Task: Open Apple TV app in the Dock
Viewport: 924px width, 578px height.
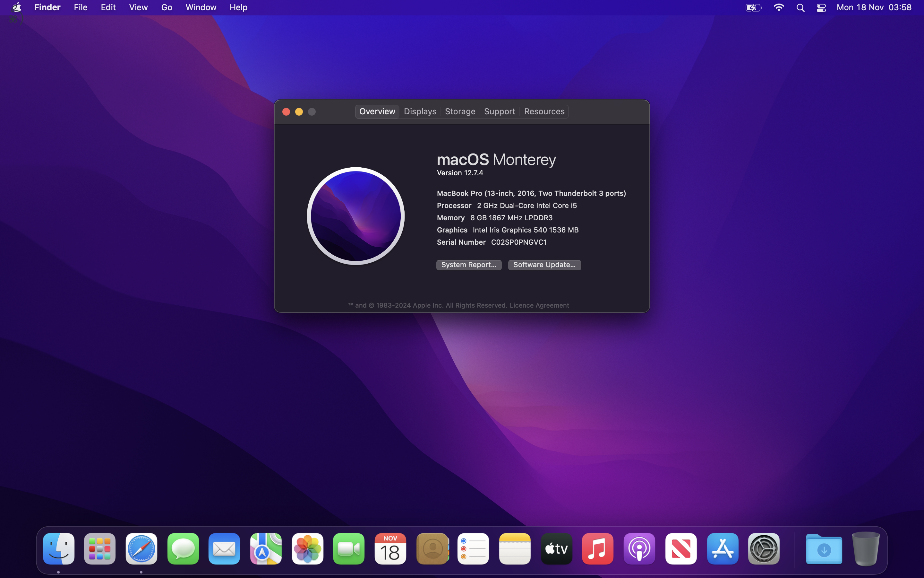Action: coord(556,548)
